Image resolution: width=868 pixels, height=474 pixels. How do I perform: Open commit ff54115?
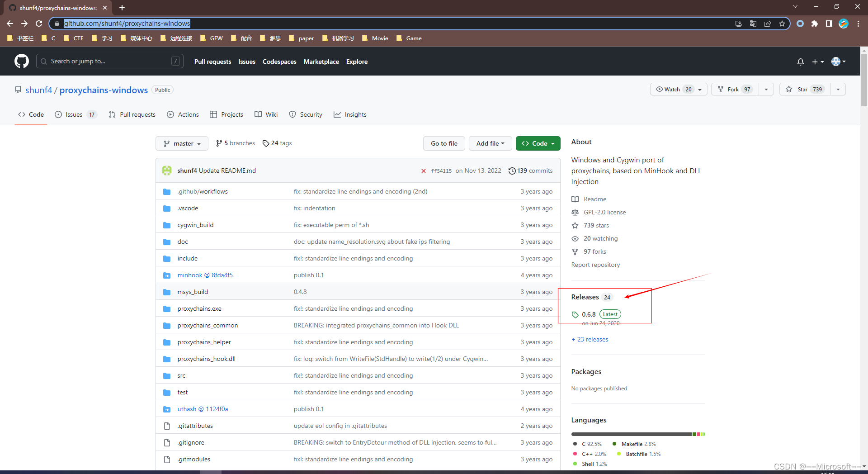(x=441, y=171)
